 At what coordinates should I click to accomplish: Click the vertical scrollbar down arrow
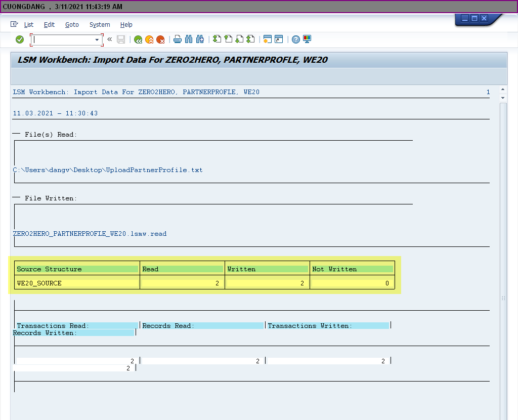point(503,98)
